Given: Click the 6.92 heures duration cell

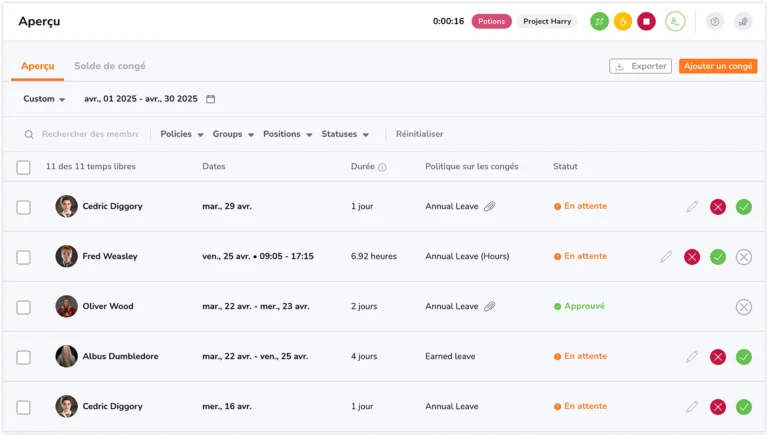Looking at the screenshot, I should click(x=374, y=257).
